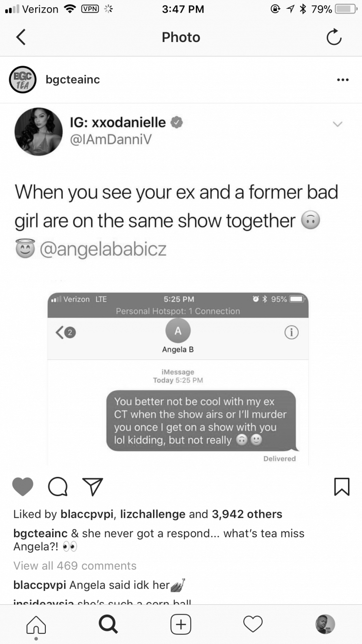View all 469 comments
Image resolution: width=362 pixels, height=644 pixels.
(x=75, y=566)
